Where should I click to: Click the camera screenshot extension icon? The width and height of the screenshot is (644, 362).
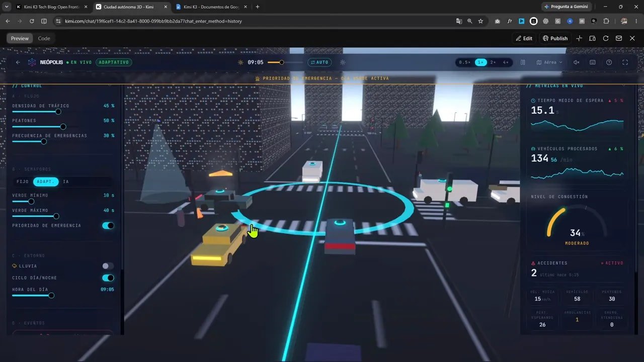[x=498, y=21]
